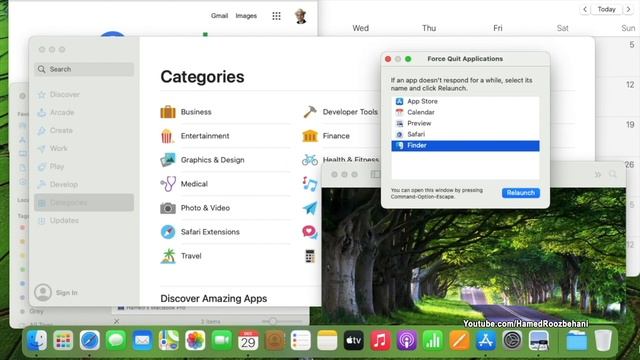The height and width of the screenshot is (360, 640).
Task: Open Google account profile picture
Action: (301, 16)
